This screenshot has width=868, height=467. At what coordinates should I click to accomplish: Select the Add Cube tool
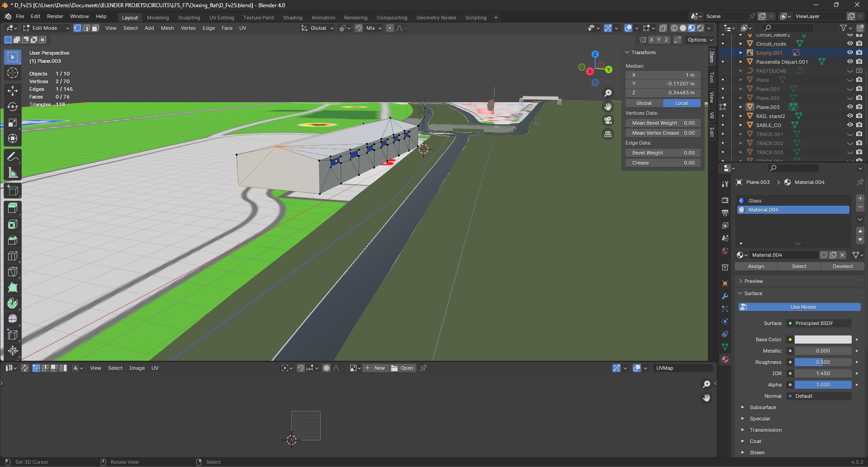pyautogui.click(x=13, y=191)
